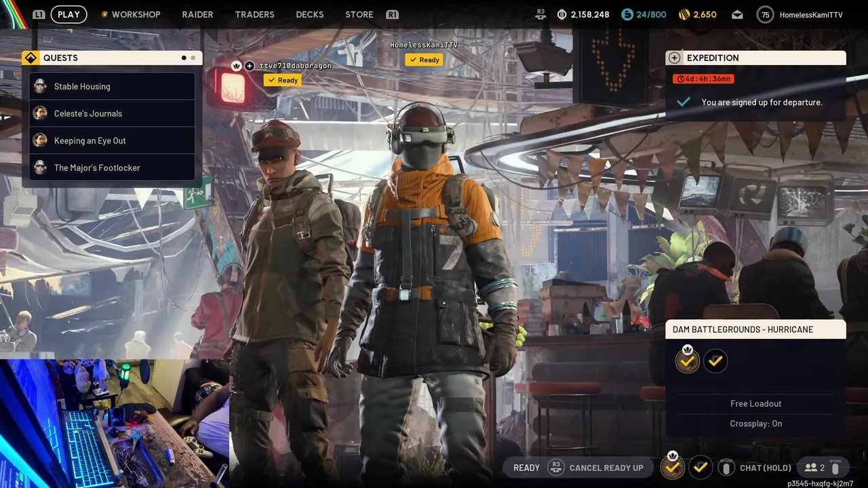
Task: Open CHAT (HOLD)
Action: coord(766,468)
